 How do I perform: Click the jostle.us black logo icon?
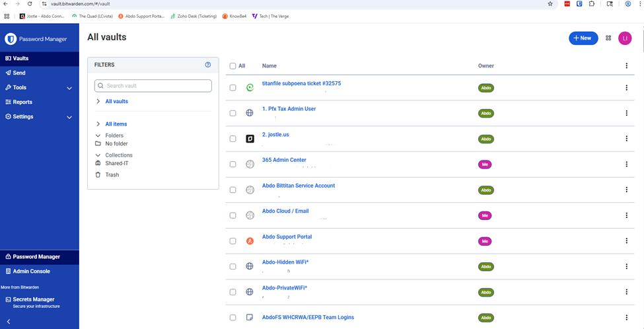[x=250, y=139]
